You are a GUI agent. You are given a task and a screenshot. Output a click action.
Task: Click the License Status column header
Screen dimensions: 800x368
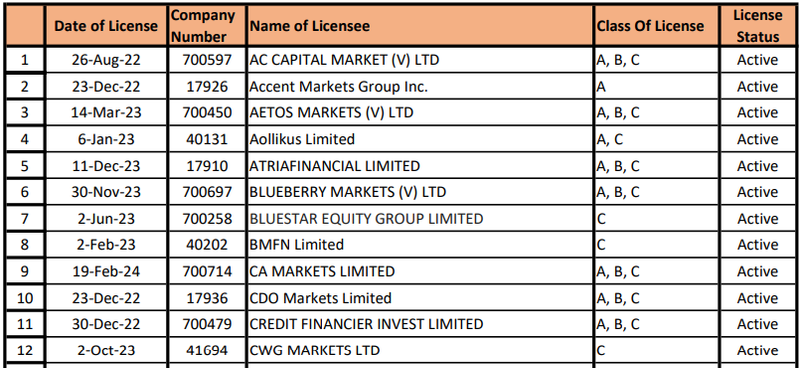[x=758, y=26]
